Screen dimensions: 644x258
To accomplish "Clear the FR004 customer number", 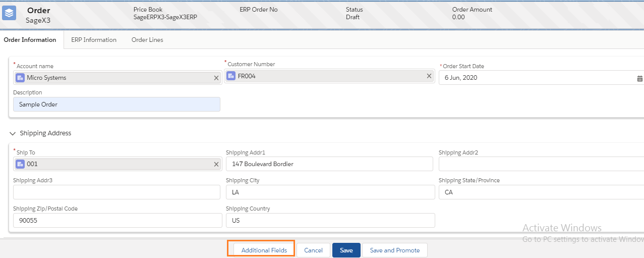I will coord(429,76).
